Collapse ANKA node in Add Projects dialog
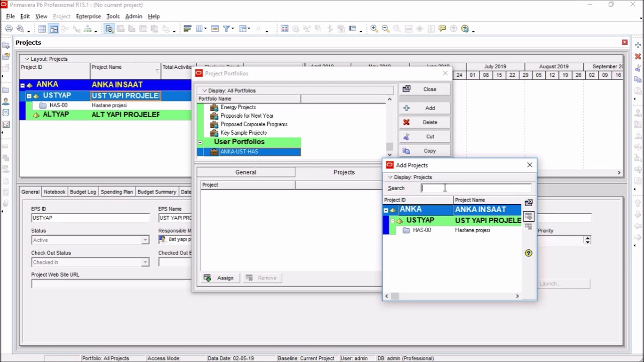 (386, 210)
